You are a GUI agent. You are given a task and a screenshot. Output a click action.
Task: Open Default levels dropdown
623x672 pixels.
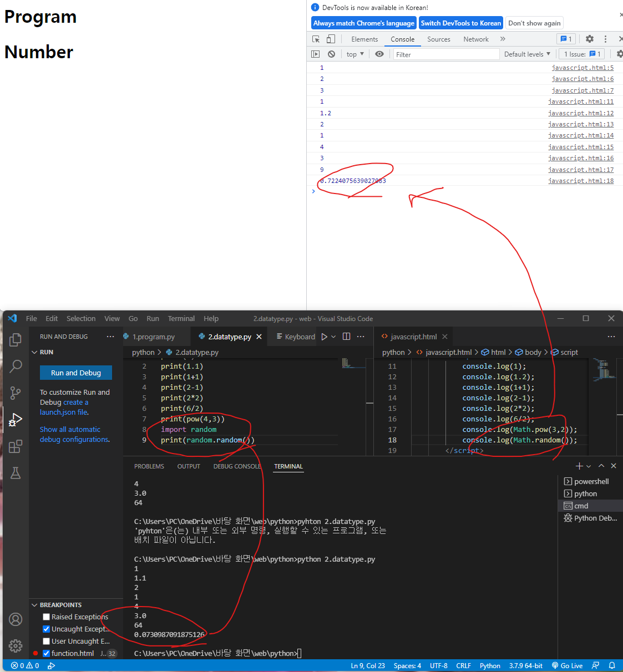click(527, 54)
